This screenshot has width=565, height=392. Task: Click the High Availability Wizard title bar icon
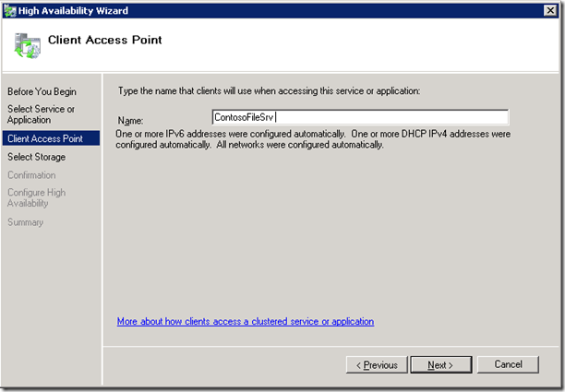10,11
